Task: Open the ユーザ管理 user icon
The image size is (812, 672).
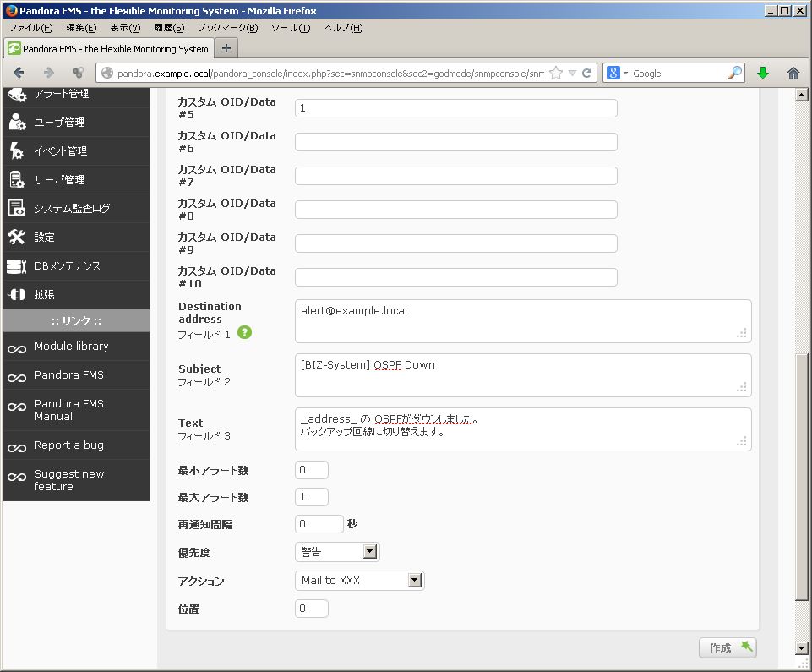Action: coord(17,123)
